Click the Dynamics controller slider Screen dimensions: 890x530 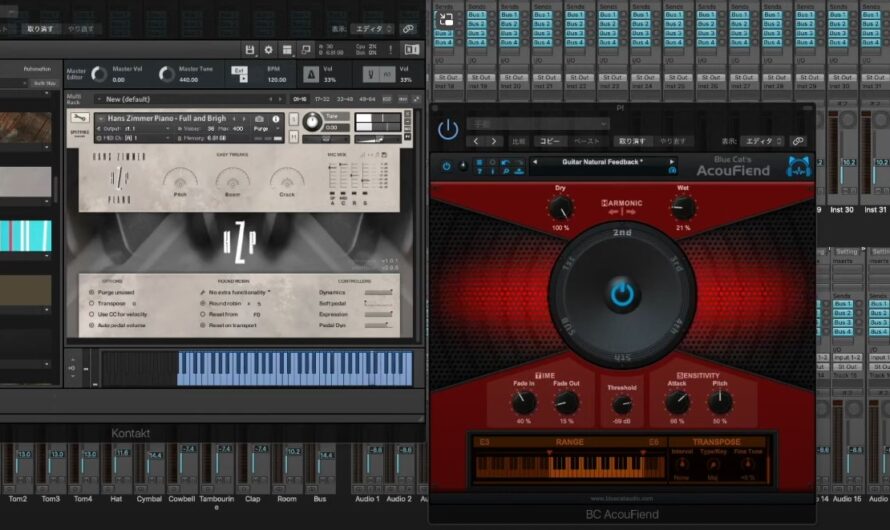[x=378, y=292]
